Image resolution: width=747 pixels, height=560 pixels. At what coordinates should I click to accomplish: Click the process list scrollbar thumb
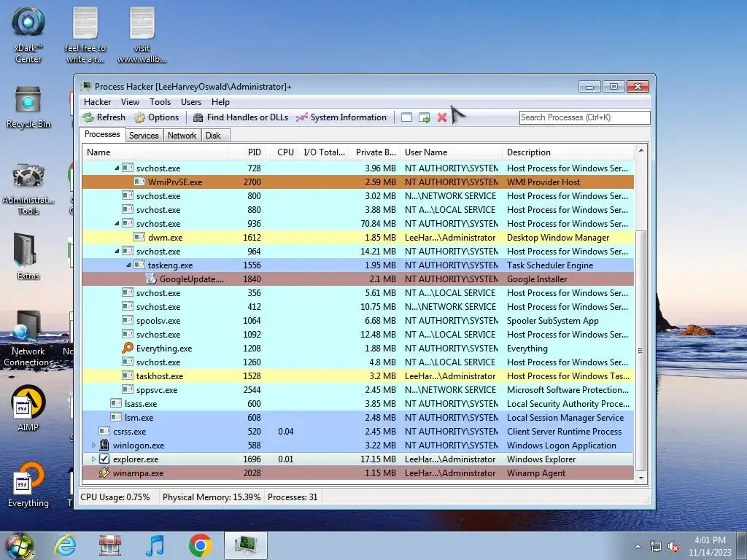tap(640, 351)
